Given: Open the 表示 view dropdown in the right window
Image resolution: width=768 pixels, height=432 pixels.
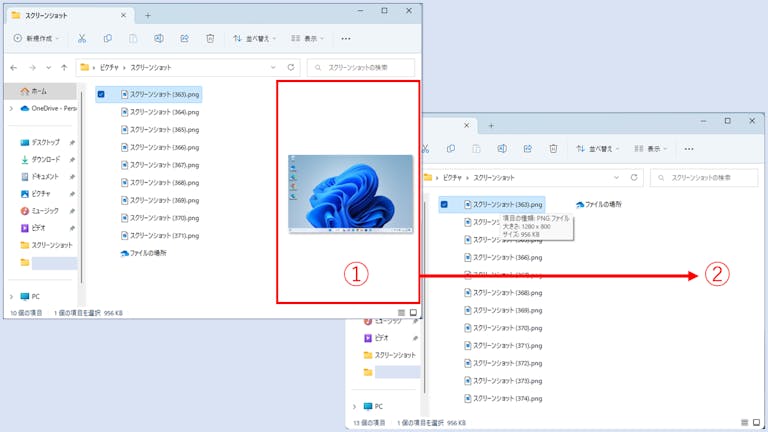Looking at the screenshot, I should (651, 148).
